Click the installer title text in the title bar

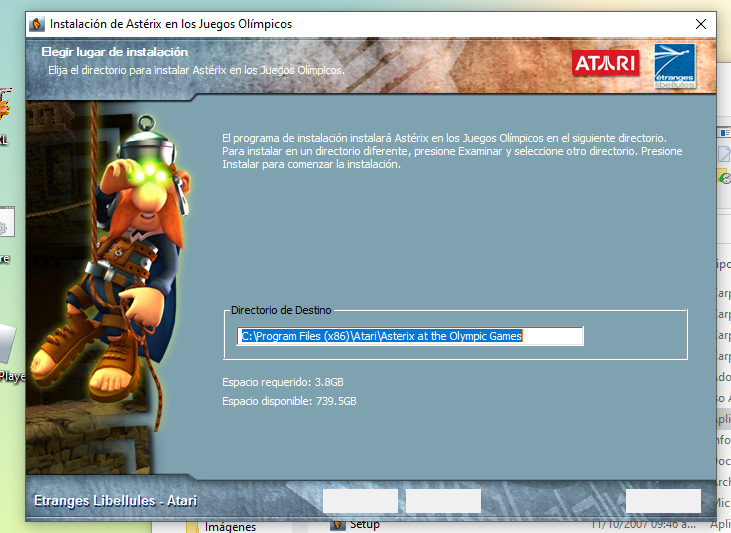click(171, 24)
